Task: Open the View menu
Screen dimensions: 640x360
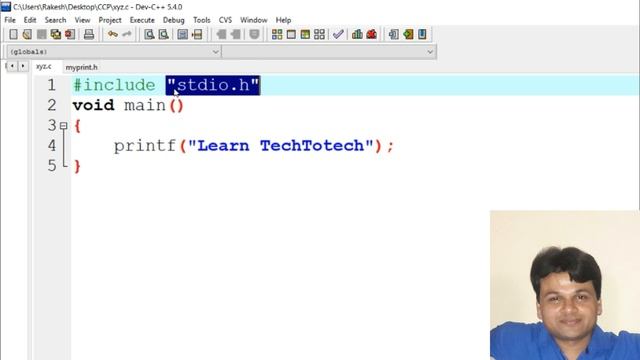Action: [82, 20]
